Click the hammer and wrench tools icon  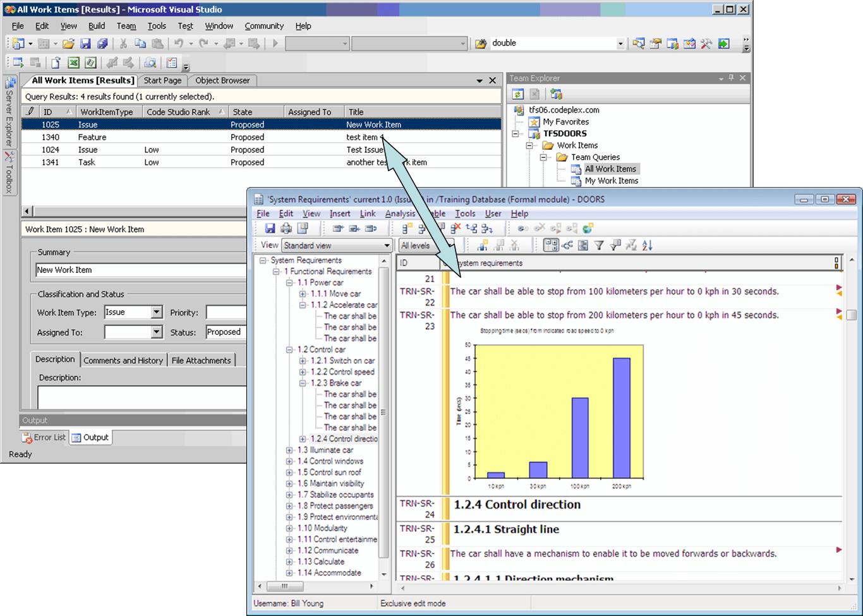coord(706,44)
